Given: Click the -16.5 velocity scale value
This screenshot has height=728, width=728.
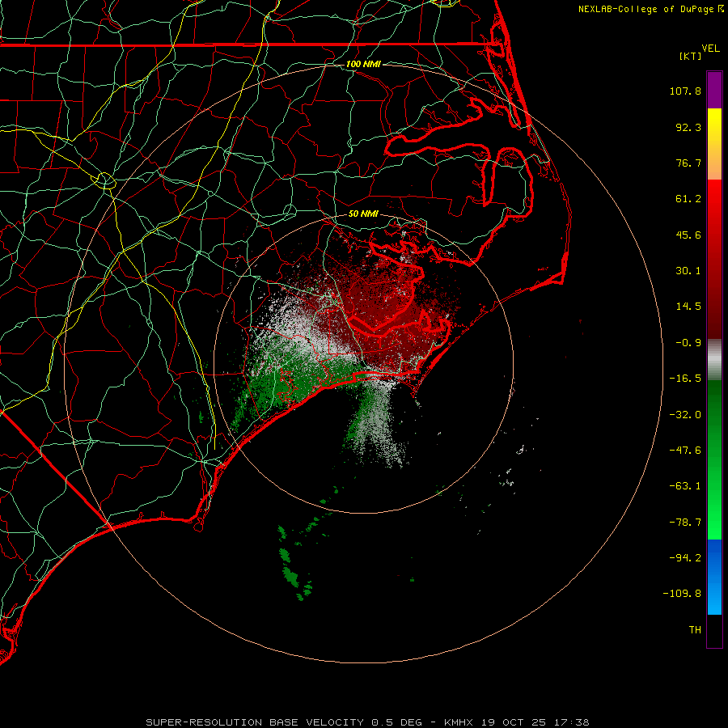Looking at the screenshot, I should tap(685, 379).
